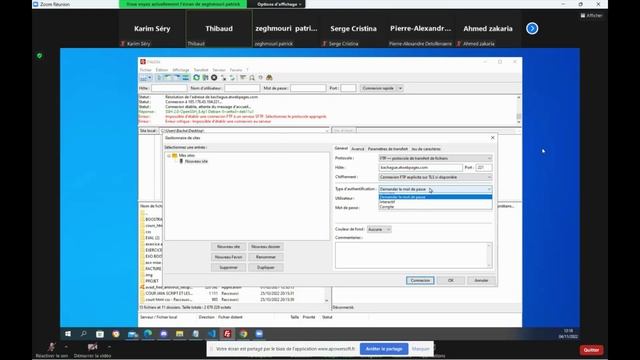Click the Masquer link
The width and height of the screenshot is (640, 360).
(x=420, y=349)
